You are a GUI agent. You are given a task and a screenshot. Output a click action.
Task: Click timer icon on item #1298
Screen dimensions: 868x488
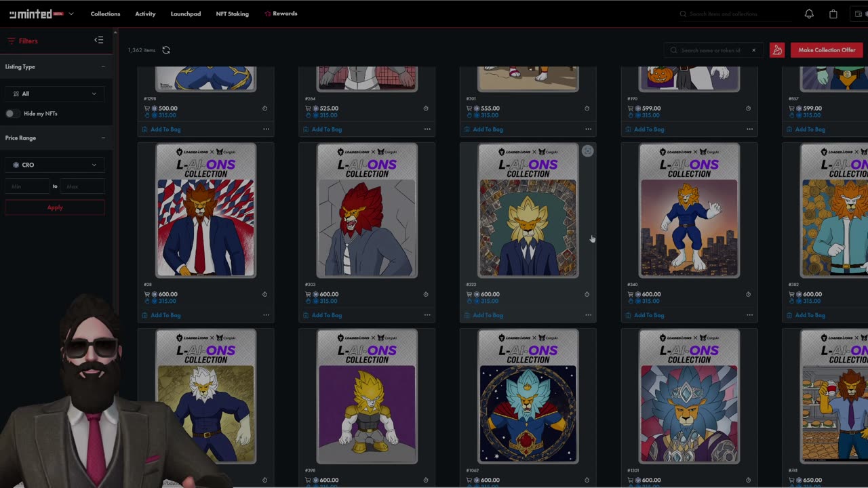[x=264, y=108]
